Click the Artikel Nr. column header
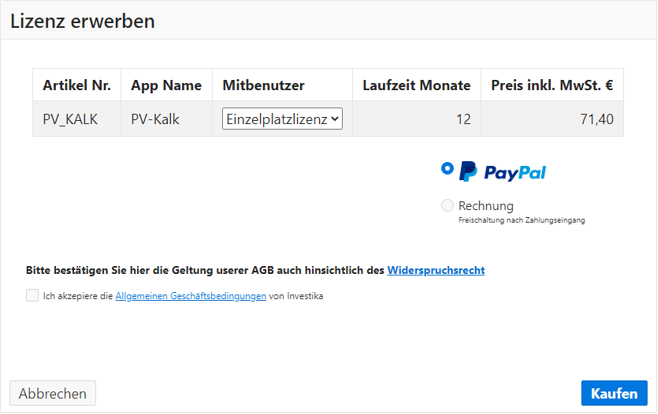The image size is (658, 414). (x=77, y=85)
